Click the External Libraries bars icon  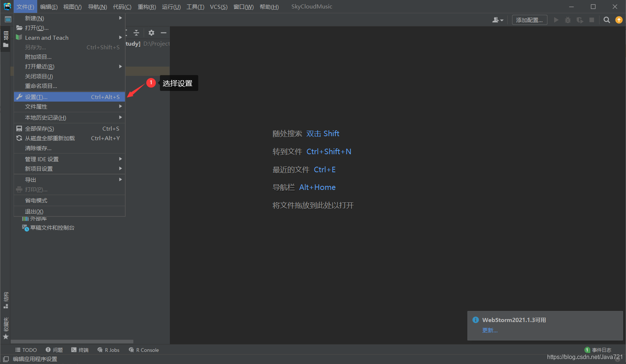(x=25, y=219)
